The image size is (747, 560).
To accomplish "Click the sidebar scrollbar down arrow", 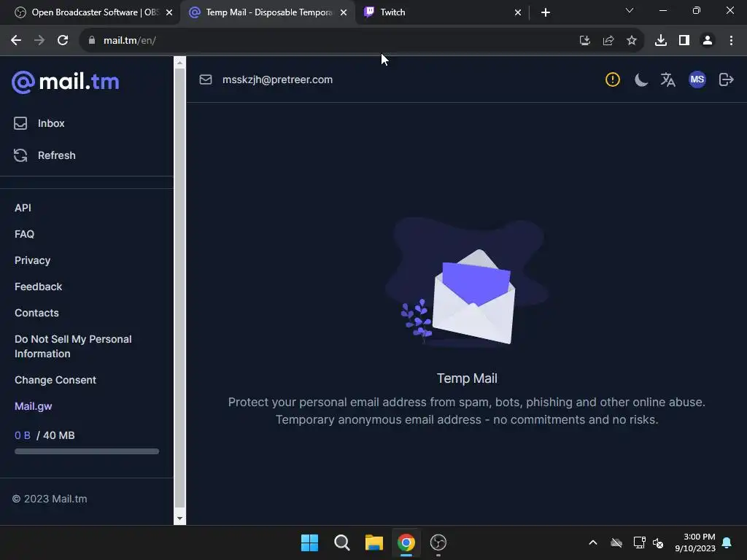I will pos(179,518).
